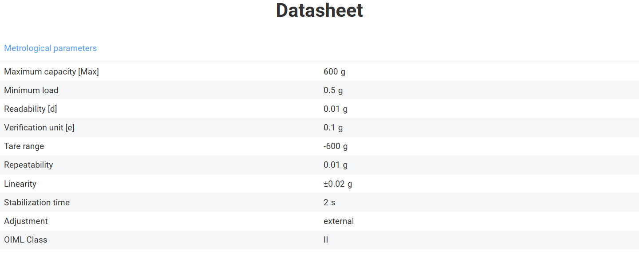Click the 2 s stabilization time value
Image resolution: width=644 pixels, height=255 pixels.
[329, 203]
